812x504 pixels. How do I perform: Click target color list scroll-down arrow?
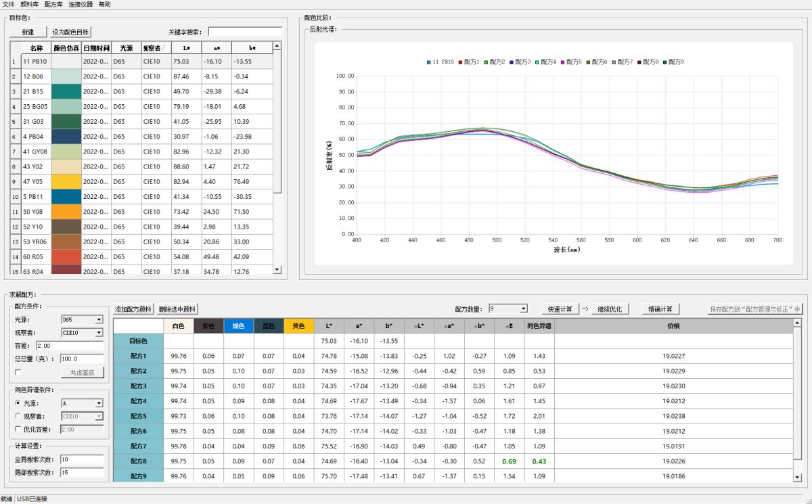[x=276, y=269]
